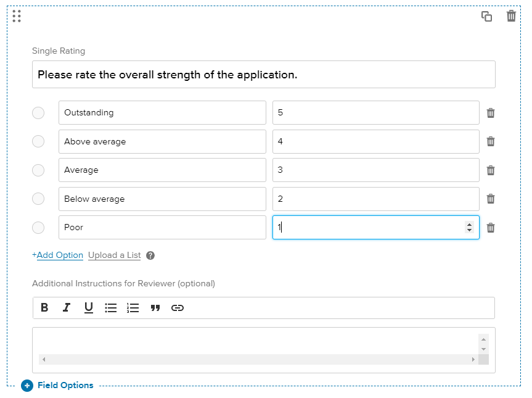Click the drag handle grip icon
Image resolution: width=532 pixels, height=398 pixels.
pos(17,16)
